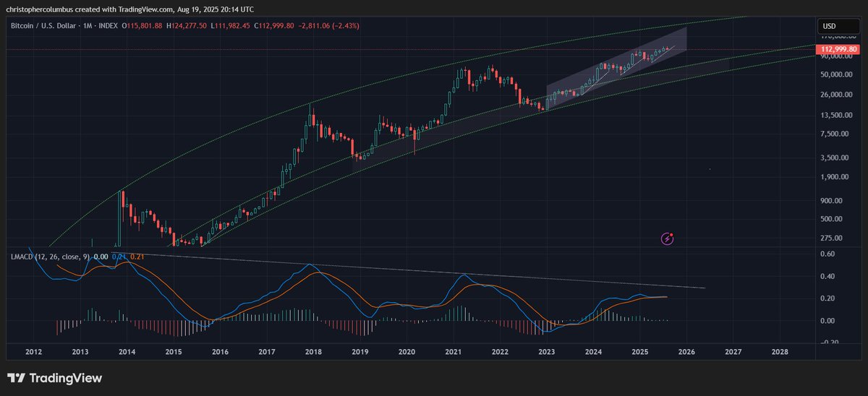Click the TradingView logo at bottom left

tap(54, 378)
